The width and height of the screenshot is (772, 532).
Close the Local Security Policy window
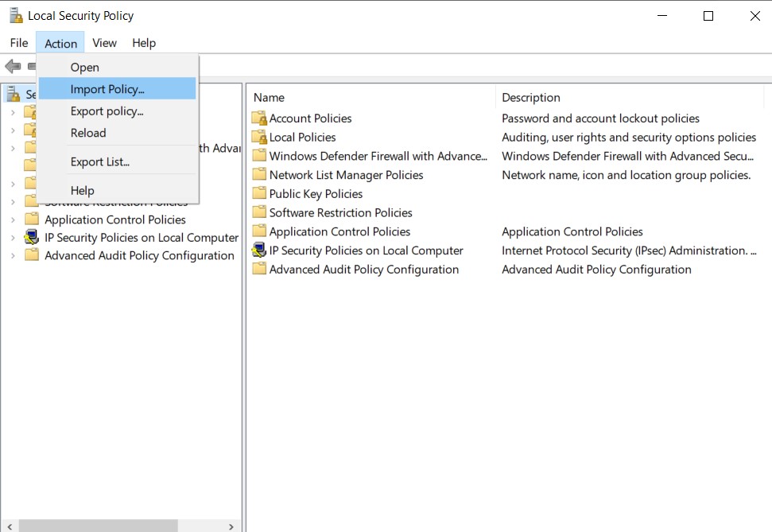coord(755,16)
